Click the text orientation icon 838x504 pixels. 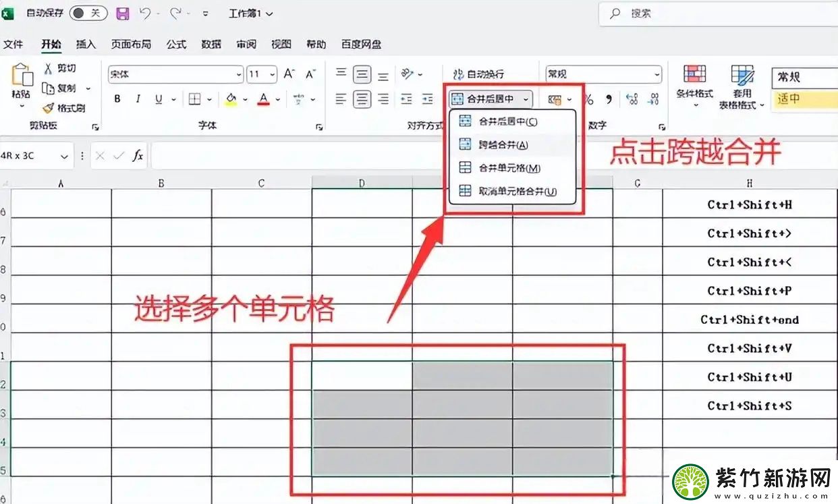(x=407, y=74)
